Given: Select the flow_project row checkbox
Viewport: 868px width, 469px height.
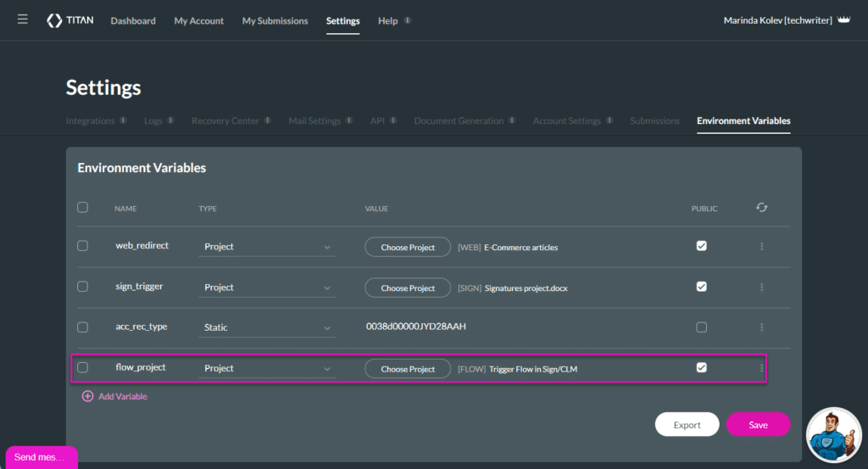Looking at the screenshot, I should point(82,367).
